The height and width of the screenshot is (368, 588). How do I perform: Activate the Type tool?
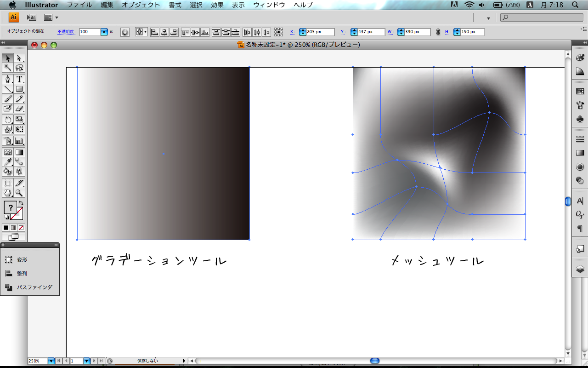click(x=19, y=79)
